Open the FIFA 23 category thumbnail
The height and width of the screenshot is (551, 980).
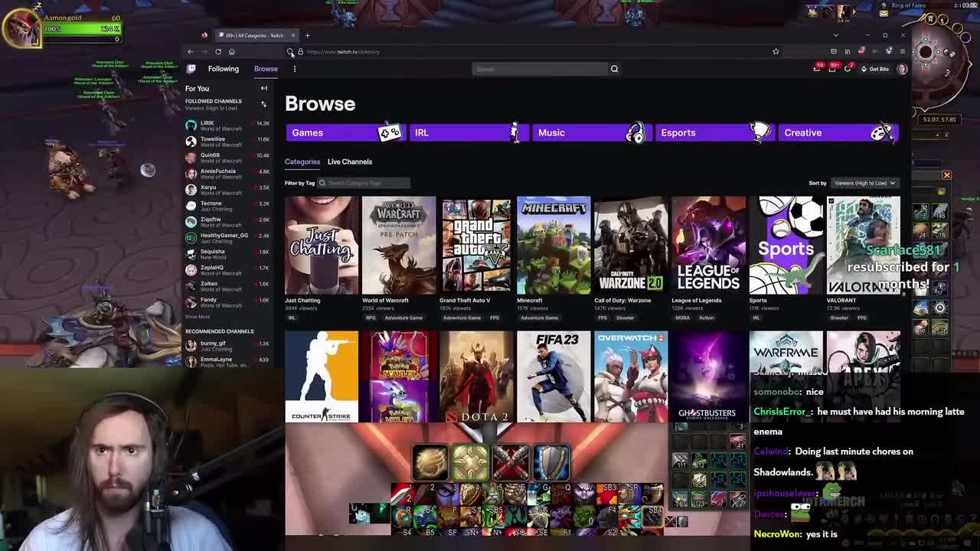554,377
